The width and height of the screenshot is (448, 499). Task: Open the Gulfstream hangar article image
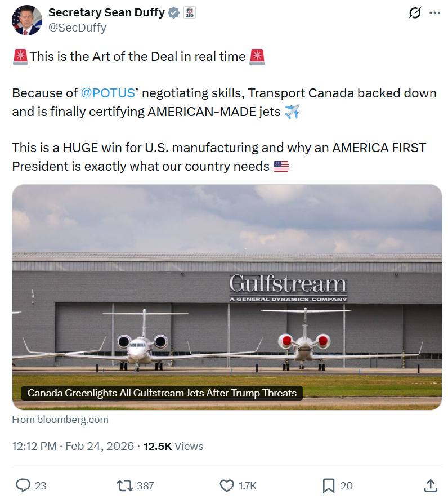227,282
